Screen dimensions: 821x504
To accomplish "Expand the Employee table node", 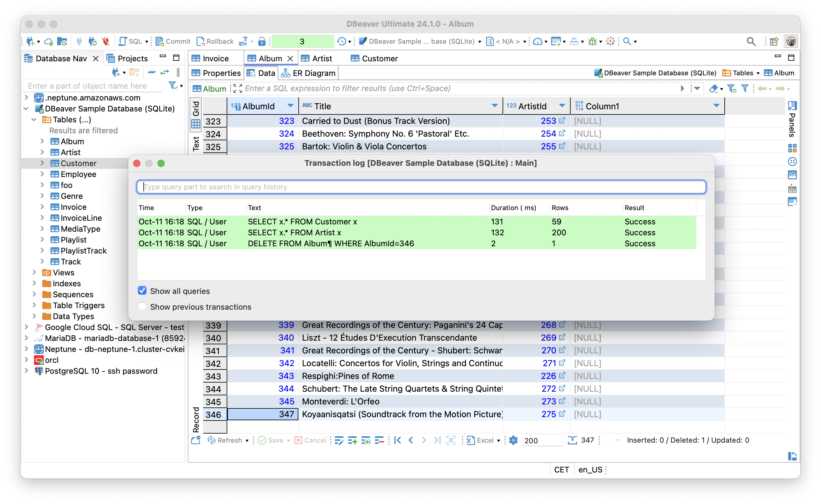I will click(42, 174).
